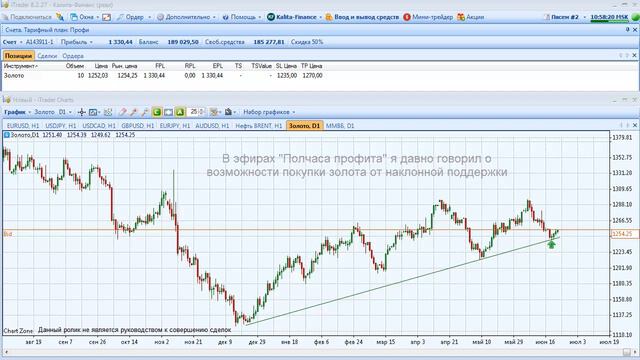Toggle the green C button
The height and width of the screenshot is (360, 640).
tap(157, 112)
